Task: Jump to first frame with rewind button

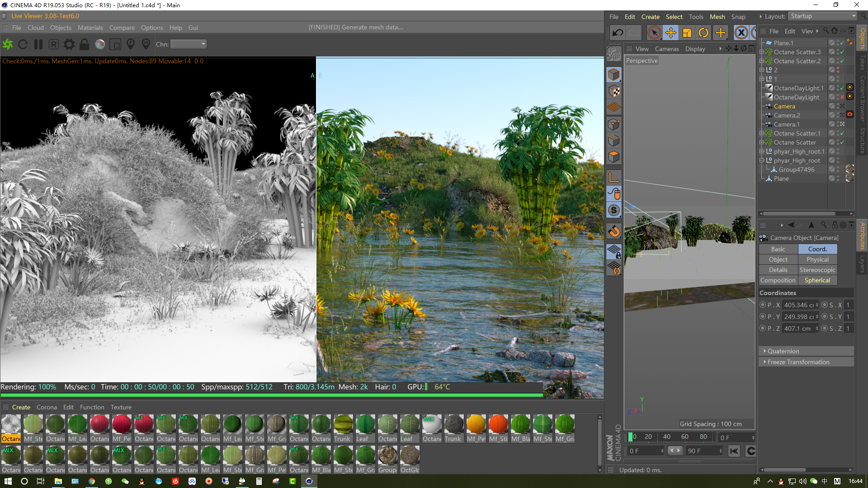Action: click(734, 451)
